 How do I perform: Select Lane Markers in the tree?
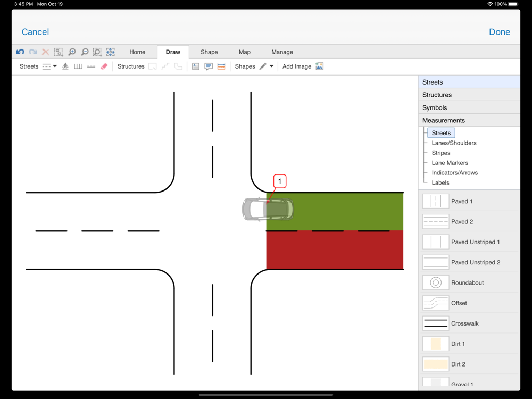tap(450, 163)
